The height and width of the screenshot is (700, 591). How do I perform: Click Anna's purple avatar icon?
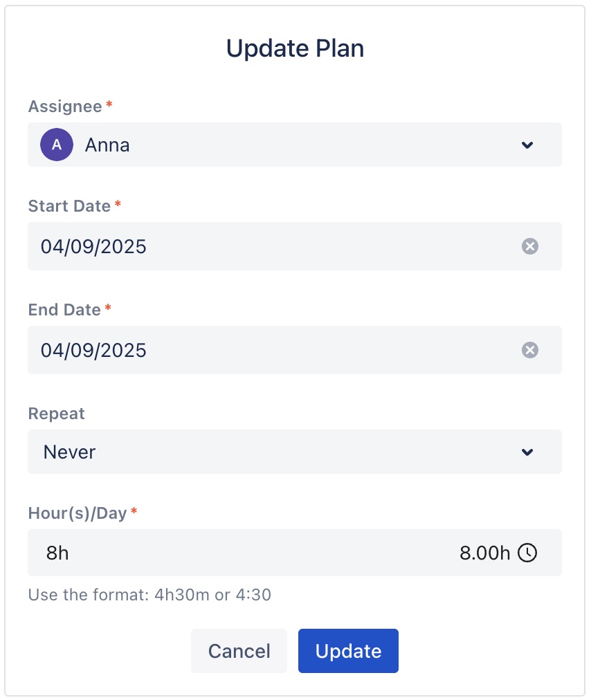point(57,145)
